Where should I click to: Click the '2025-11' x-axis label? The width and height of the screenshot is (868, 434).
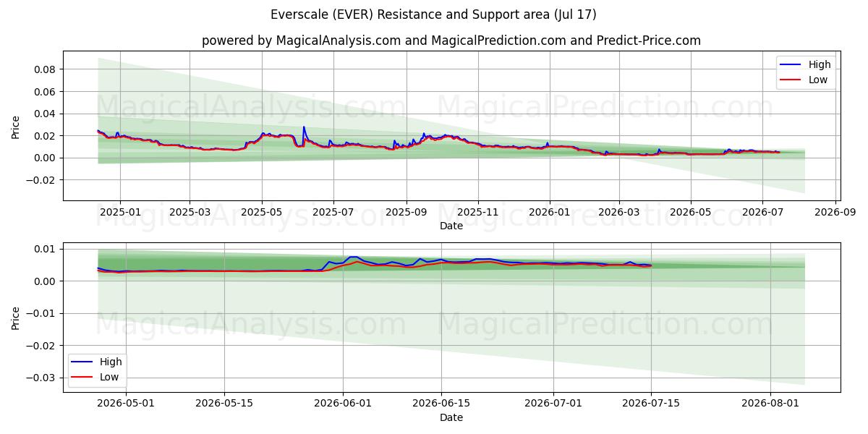coord(478,213)
